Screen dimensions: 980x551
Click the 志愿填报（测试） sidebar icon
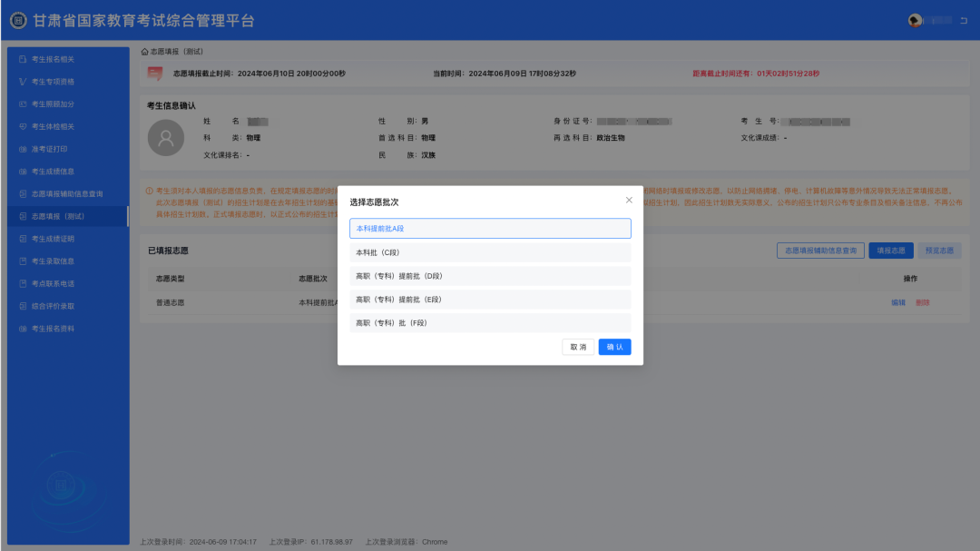point(23,216)
